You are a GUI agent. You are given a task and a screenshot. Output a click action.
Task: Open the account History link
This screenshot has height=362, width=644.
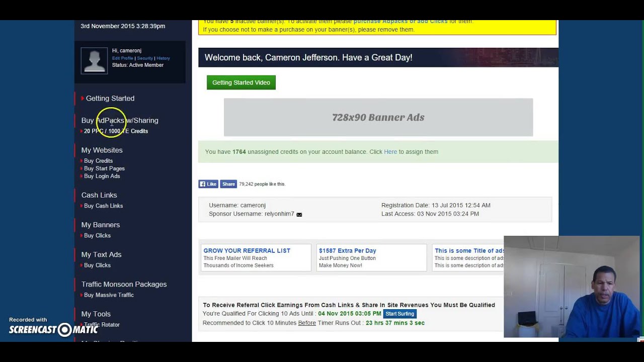(x=163, y=58)
